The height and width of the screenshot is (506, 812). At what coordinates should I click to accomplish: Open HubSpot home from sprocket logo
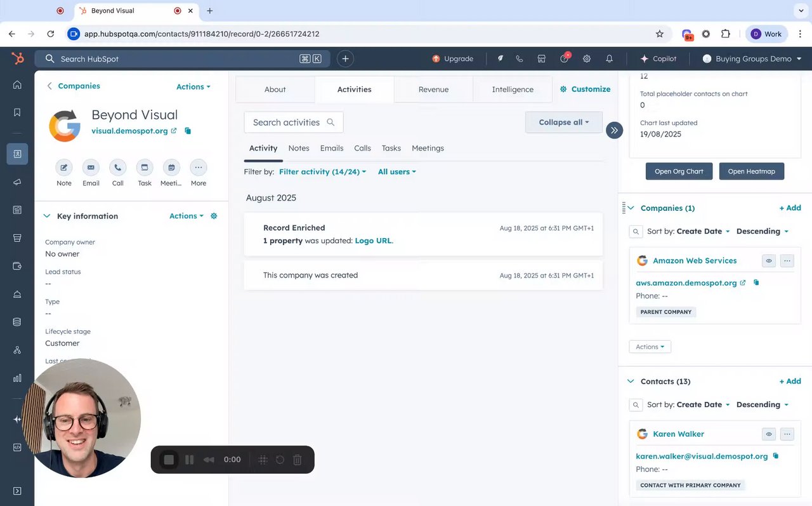(17, 58)
